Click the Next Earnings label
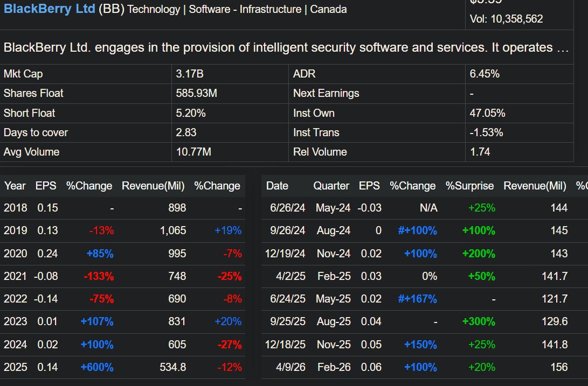 [x=326, y=93]
